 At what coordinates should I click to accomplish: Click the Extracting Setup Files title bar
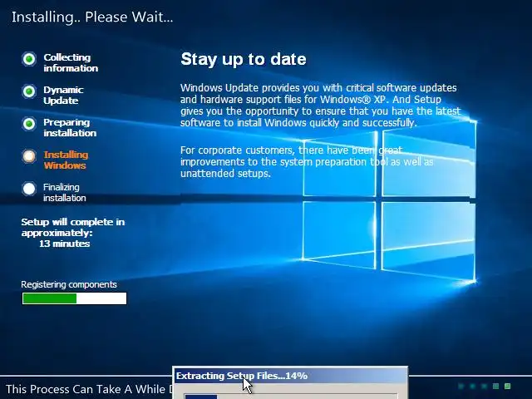coord(290,376)
